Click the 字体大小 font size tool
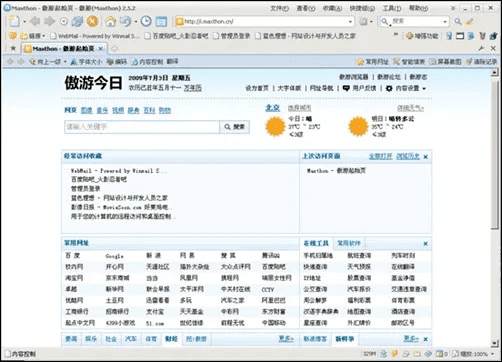502x362 pixels. pos(86,62)
